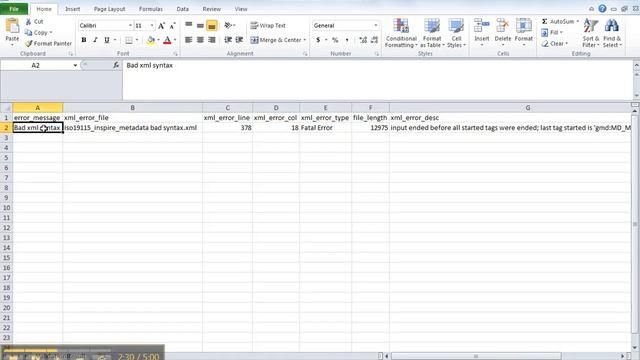Open Conditional Formatting menu

tap(401, 33)
